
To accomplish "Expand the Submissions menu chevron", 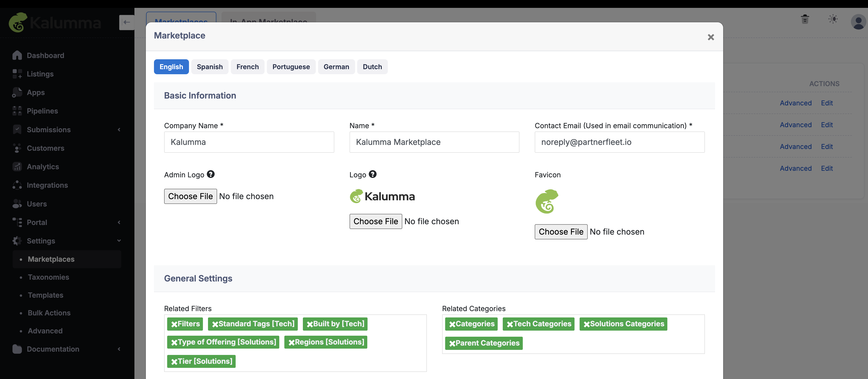I will click(x=119, y=130).
